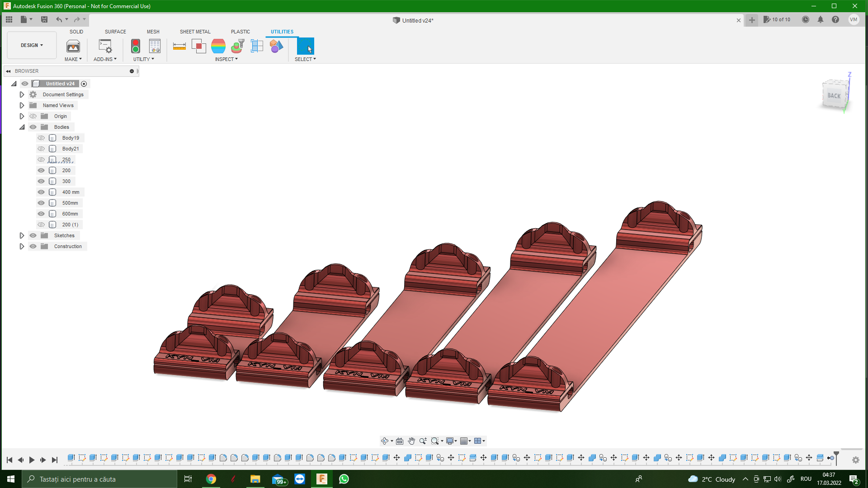Expand the Sketches folder

tap(22, 235)
